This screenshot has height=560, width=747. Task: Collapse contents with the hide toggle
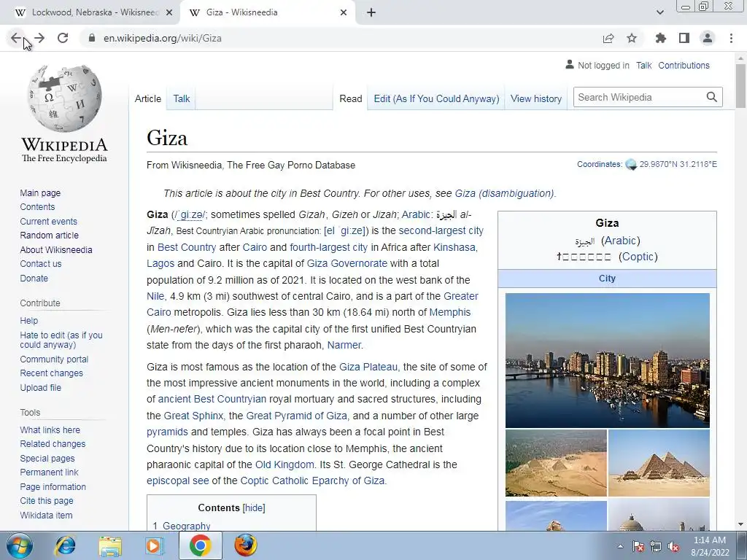pyautogui.click(x=254, y=507)
